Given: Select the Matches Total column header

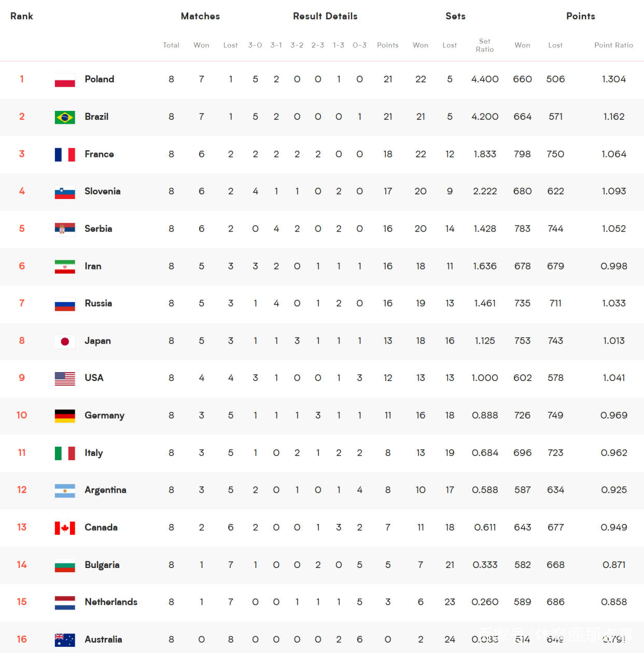Looking at the screenshot, I should [171, 45].
